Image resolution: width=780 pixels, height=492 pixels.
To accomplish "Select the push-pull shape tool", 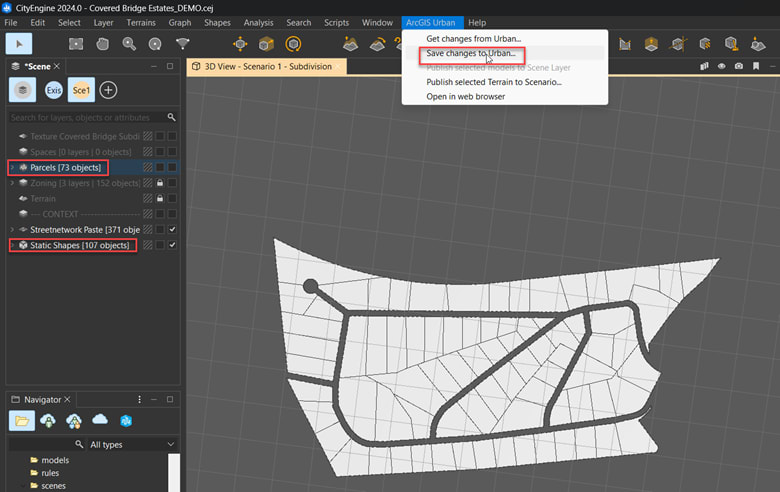I will click(651, 44).
